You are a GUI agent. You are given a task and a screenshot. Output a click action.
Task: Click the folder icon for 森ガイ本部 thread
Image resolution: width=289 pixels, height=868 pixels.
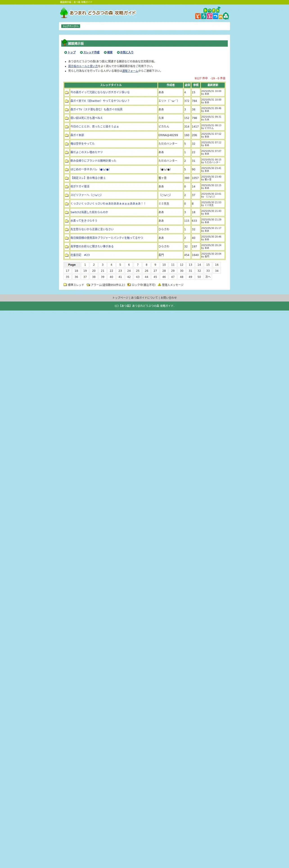pyautogui.click(x=67, y=135)
